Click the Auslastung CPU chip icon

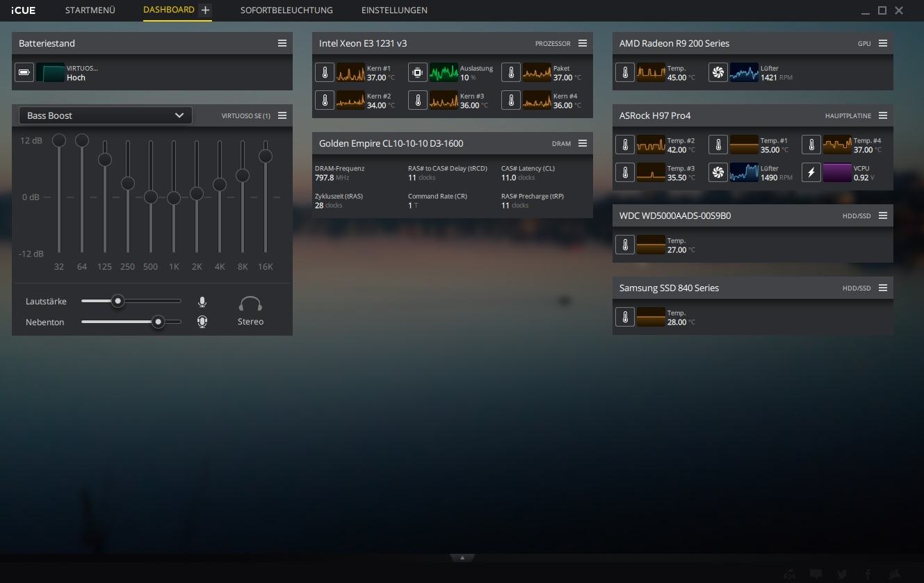(418, 72)
